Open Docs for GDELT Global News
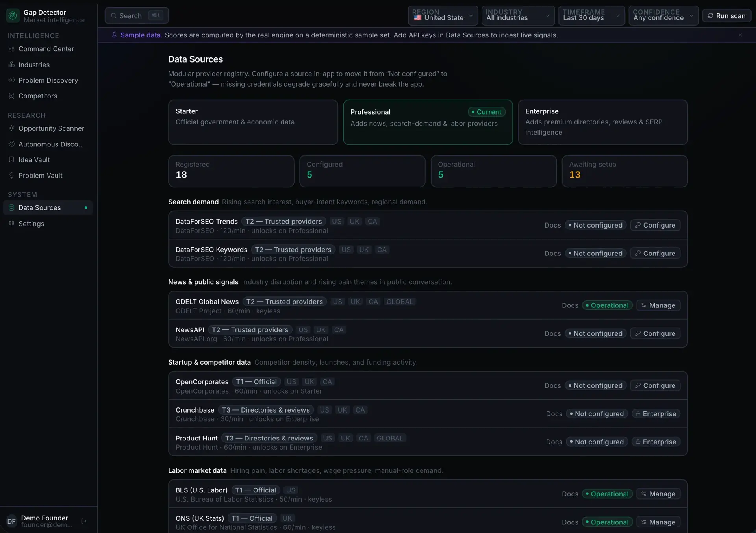756x533 pixels. tap(570, 305)
